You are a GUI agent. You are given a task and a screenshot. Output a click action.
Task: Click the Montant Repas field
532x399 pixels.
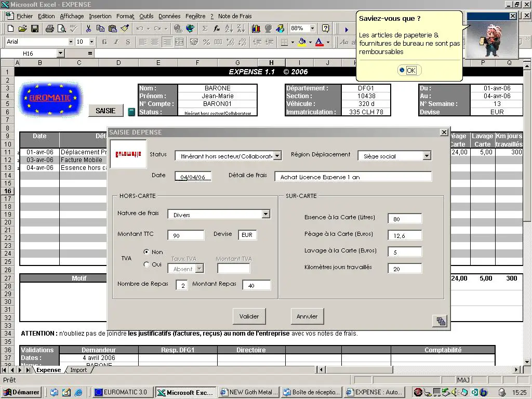pos(257,285)
